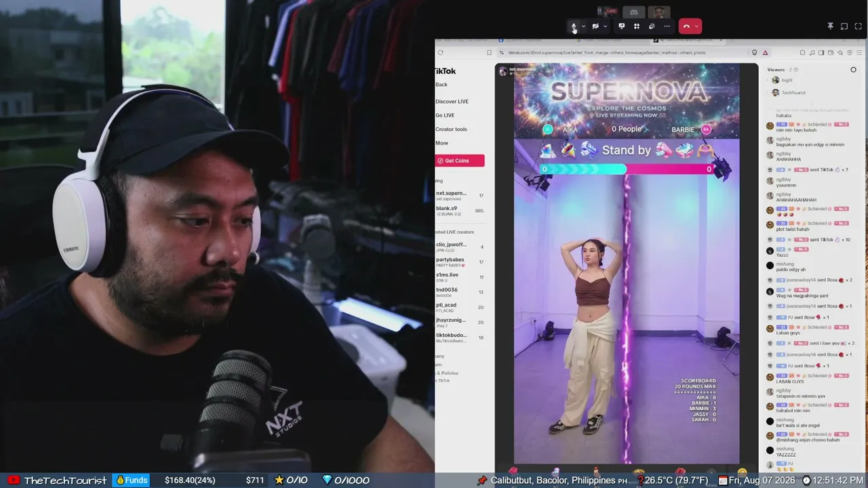The image size is (868, 488).
Task: Click the Funds label in stream overlay bar
Action: pyautogui.click(x=131, y=481)
